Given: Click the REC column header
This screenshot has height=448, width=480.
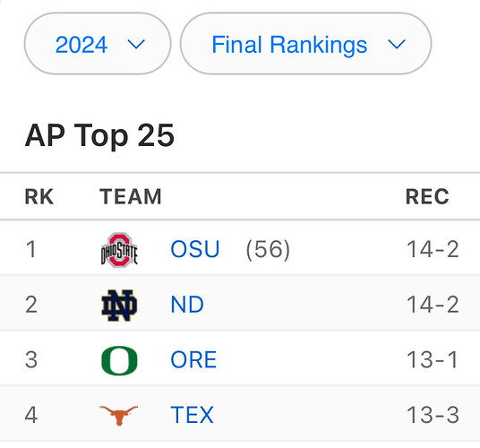Looking at the screenshot, I should pos(427,196).
